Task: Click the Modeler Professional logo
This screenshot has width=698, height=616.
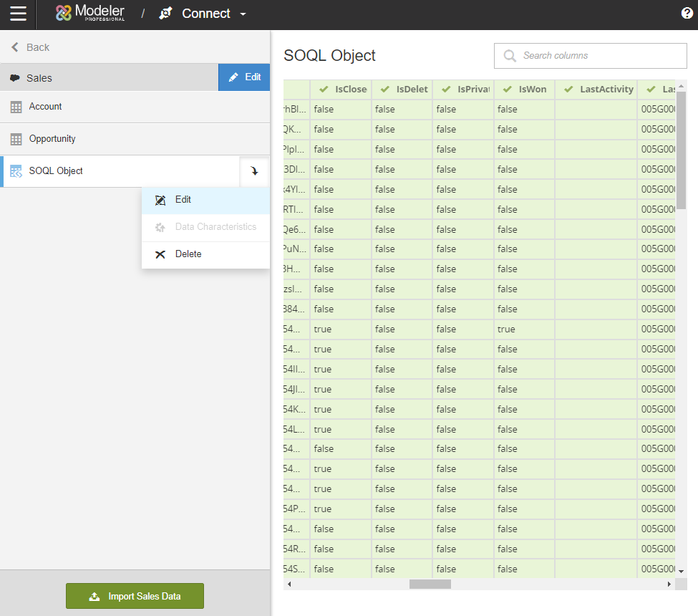Action: pyautogui.click(x=90, y=13)
